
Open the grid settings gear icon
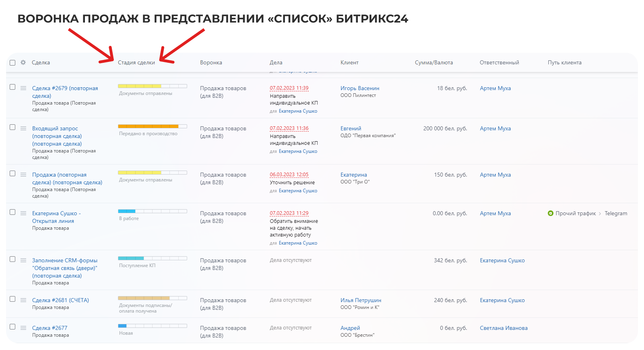pos(23,62)
